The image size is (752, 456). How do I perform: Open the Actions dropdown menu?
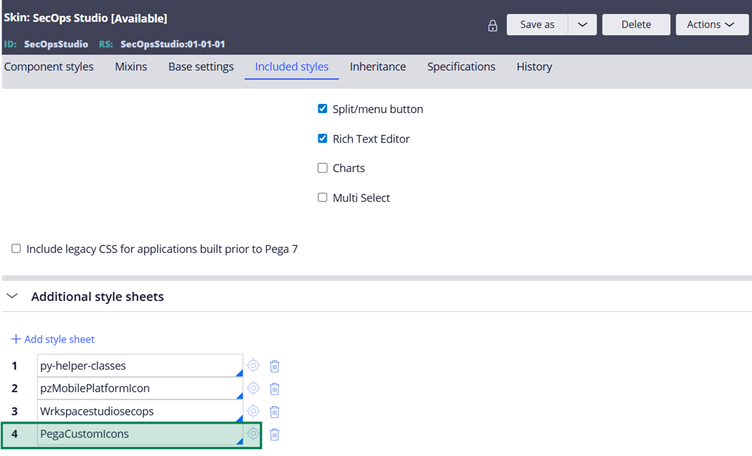click(x=712, y=25)
